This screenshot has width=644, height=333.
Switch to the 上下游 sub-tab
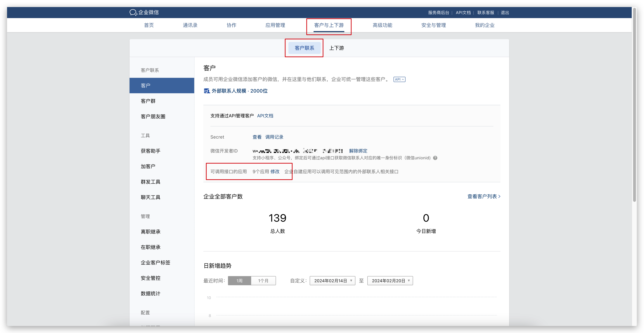click(336, 48)
